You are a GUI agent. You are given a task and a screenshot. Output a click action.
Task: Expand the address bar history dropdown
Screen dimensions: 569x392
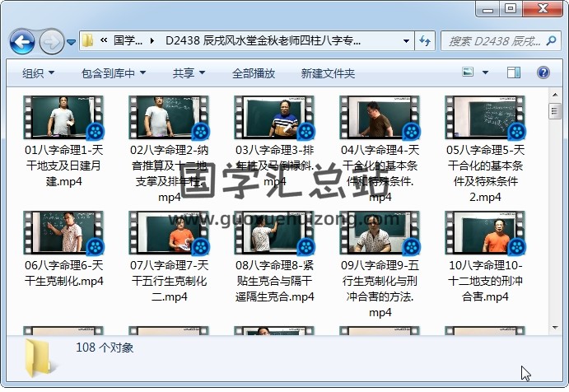pos(407,40)
